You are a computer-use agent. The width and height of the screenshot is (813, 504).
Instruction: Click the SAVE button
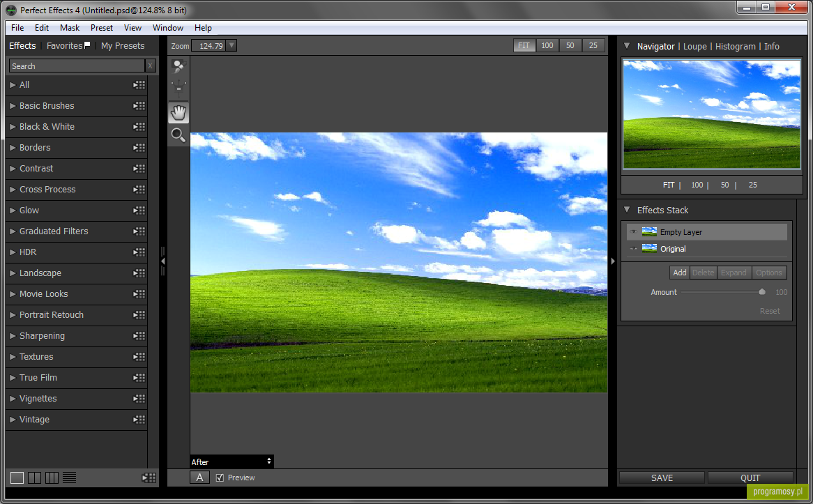click(662, 478)
